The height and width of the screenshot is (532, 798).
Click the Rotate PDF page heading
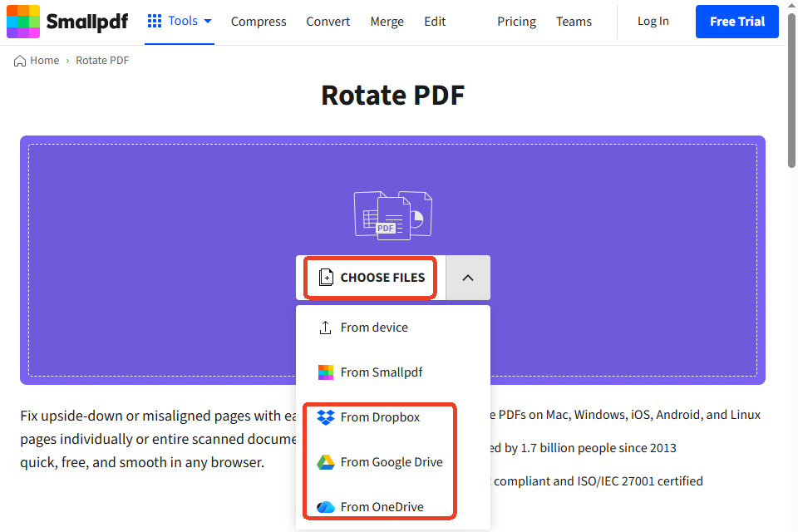pos(393,96)
